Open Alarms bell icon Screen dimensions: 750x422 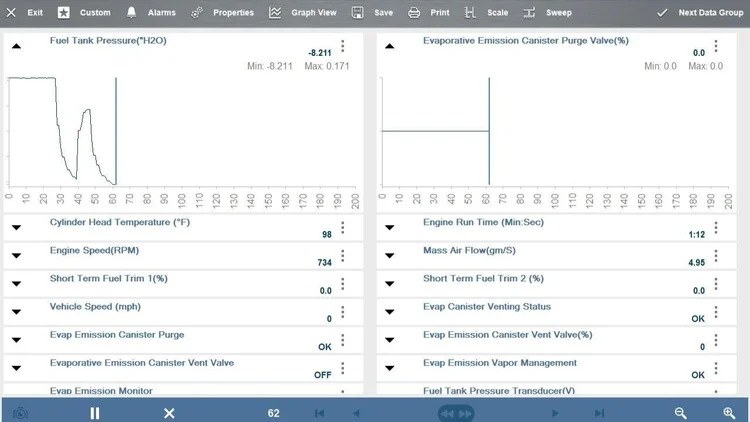click(131, 13)
